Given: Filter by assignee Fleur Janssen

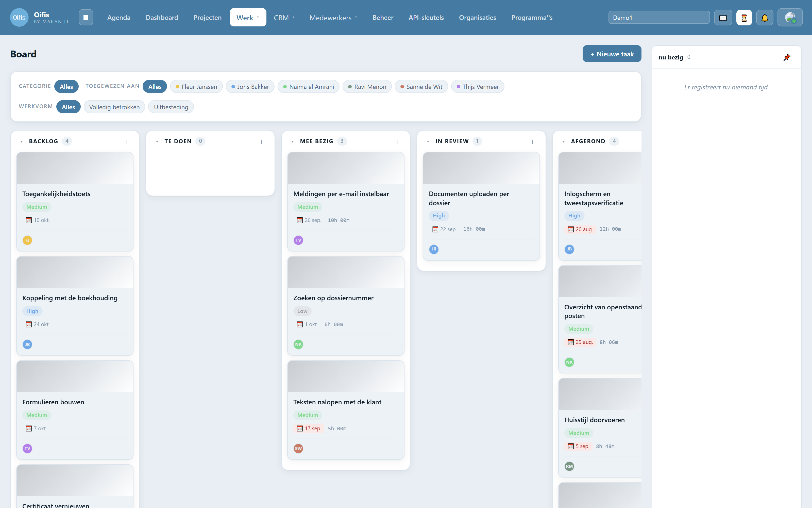Looking at the screenshot, I should pyautogui.click(x=196, y=87).
